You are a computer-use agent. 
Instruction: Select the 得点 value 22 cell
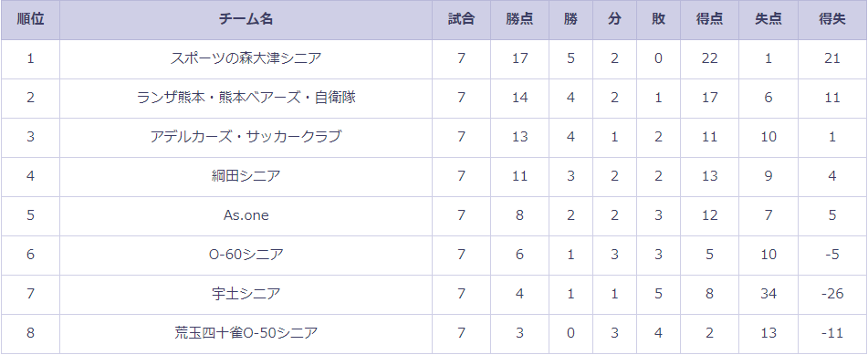pos(709,58)
